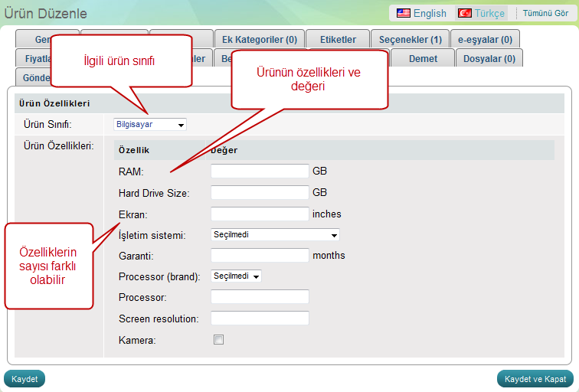Click the US flag icon for English

point(403,13)
